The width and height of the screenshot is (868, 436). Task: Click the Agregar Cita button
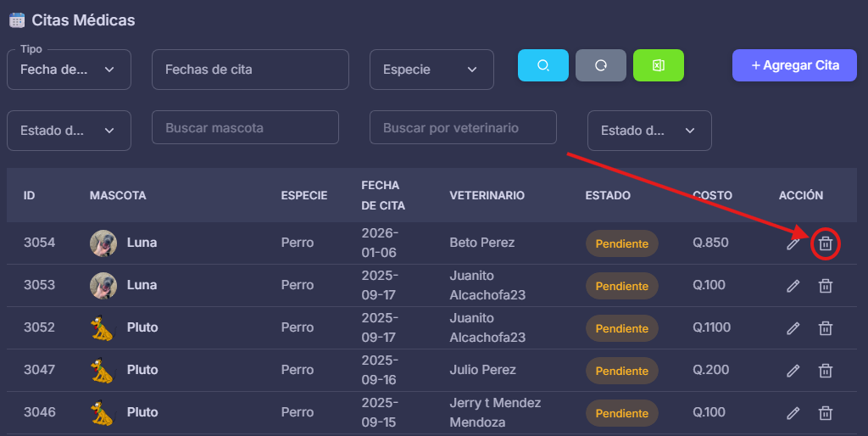click(x=795, y=65)
